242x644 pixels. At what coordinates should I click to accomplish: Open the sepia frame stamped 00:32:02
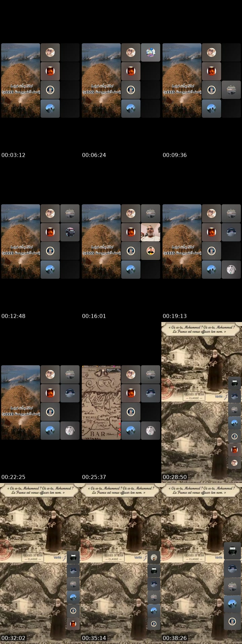[40, 563]
